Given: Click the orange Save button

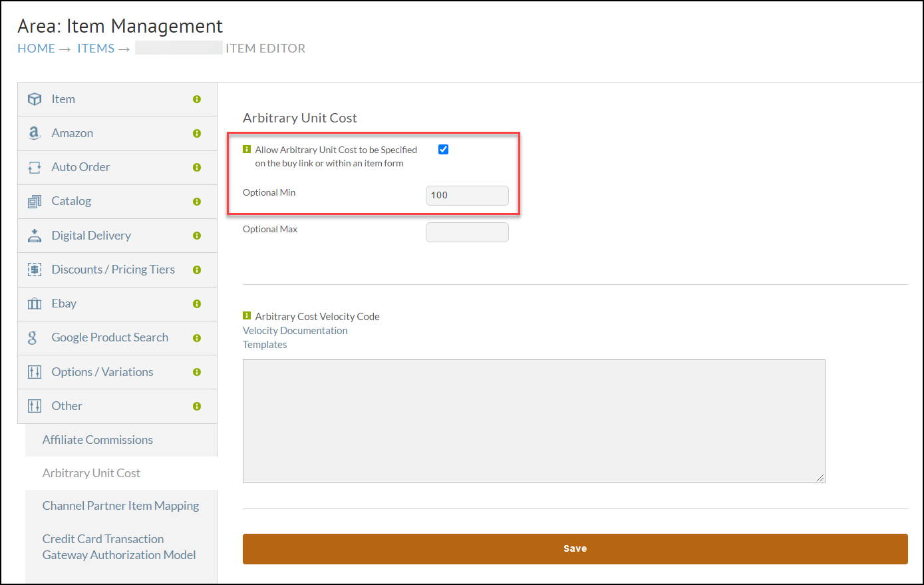Looking at the screenshot, I should pyautogui.click(x=575, y=549).
